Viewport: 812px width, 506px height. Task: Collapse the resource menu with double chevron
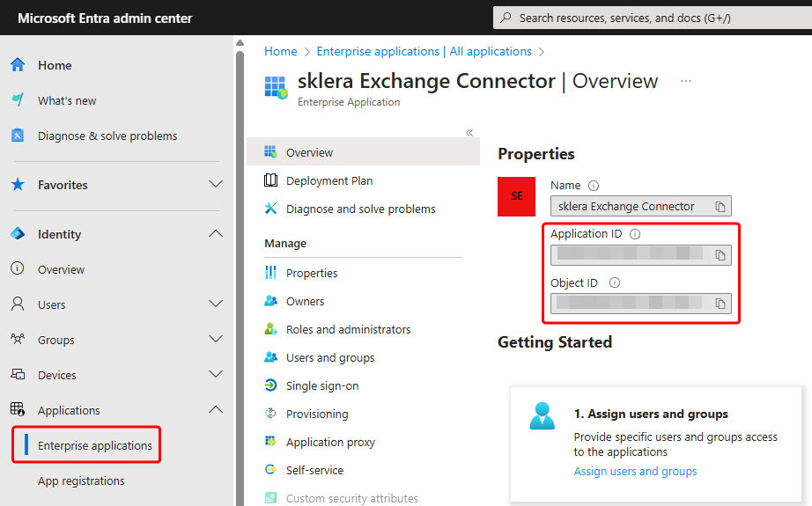click(469, 133)
